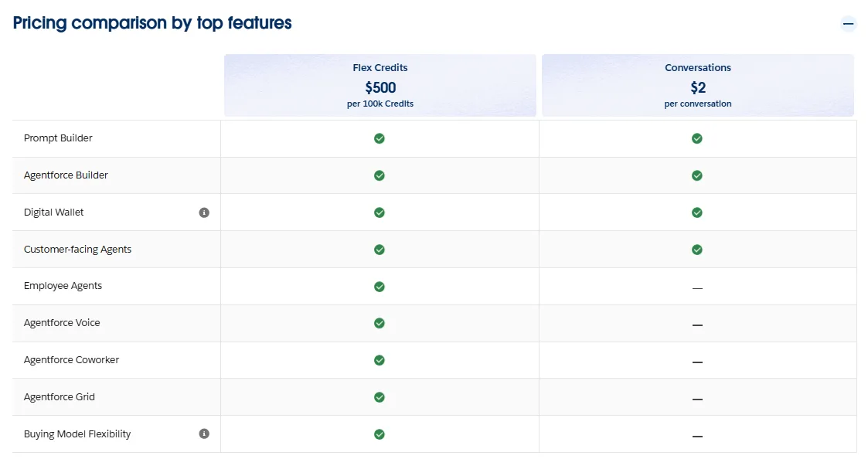Click the Flex Credits checkmark for Agentforce Coworker

pyautogui.click(x=380, y=360)
